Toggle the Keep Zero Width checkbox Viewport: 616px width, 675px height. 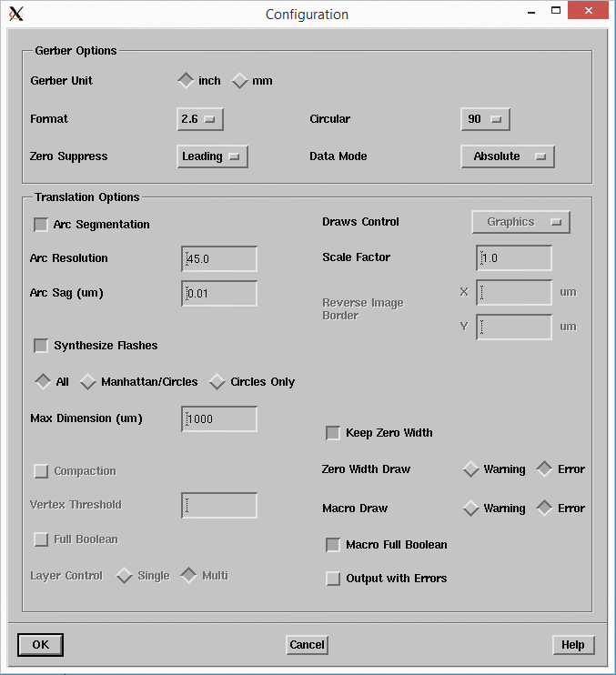(333, 433)
